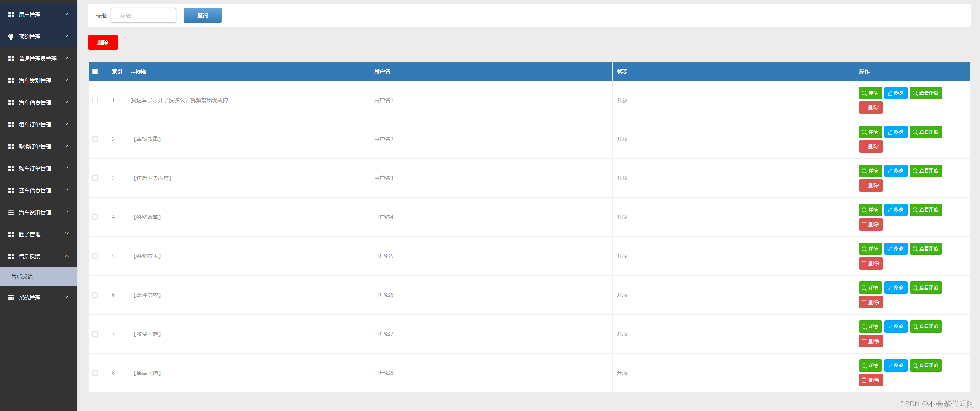
Task: Click the blue 查询 button
Action: pyautogui.click(x=203, y=15)
